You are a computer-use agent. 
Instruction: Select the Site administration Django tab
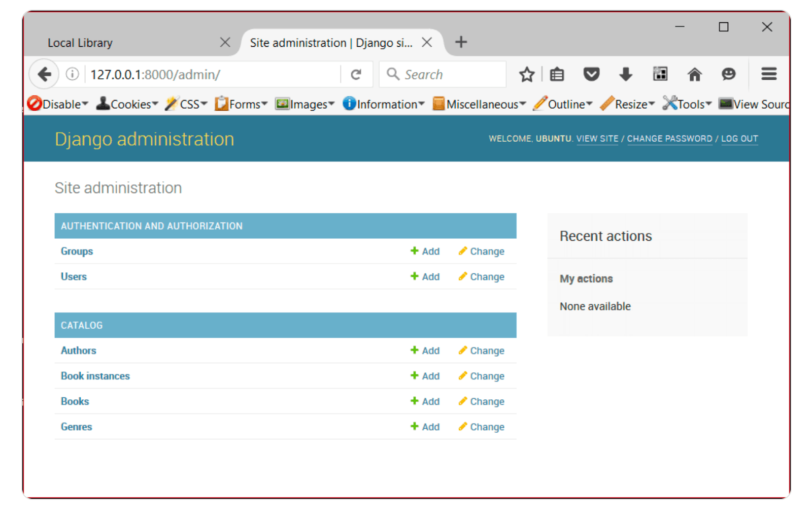[x=330, y=43]
